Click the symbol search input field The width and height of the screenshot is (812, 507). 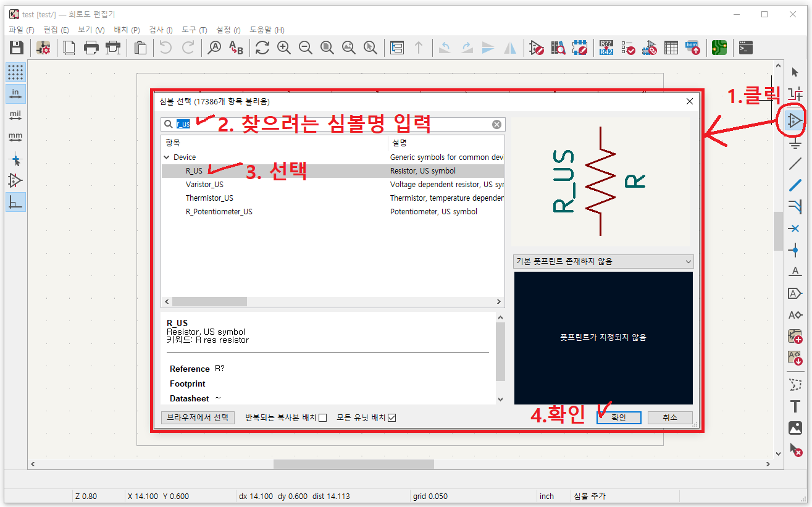click(x=333, y=124)
